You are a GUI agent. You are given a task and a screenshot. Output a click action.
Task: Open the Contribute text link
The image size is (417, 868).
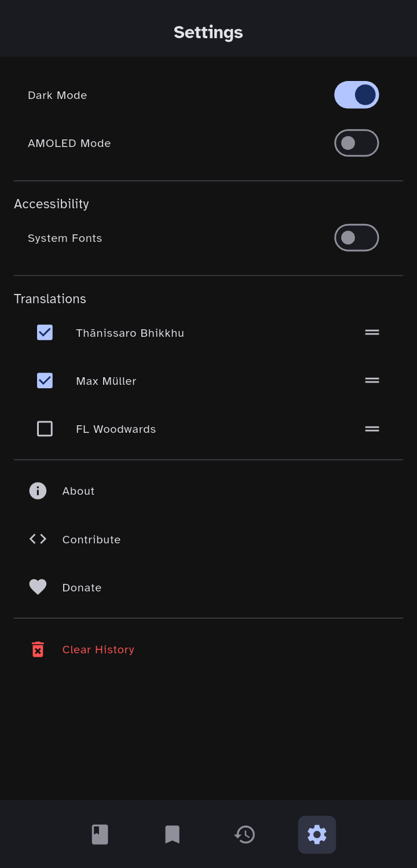92,539
